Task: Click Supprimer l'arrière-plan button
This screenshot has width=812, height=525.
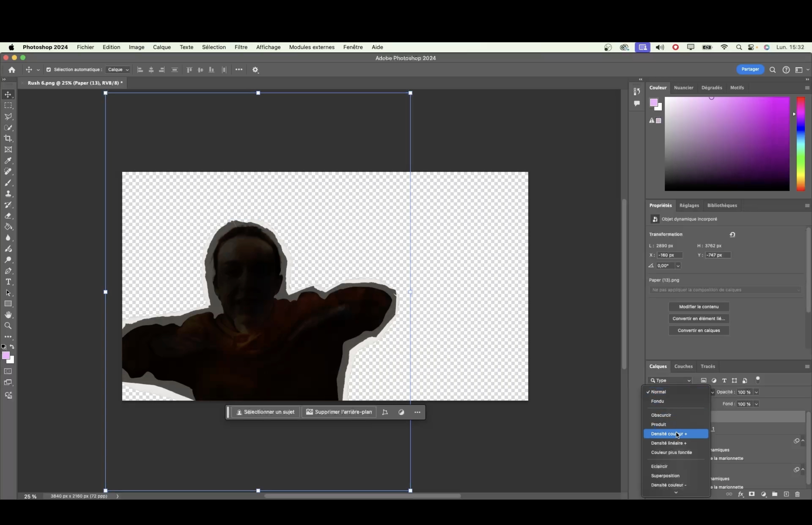Action: pyautogui.click(x=339, y=412)
